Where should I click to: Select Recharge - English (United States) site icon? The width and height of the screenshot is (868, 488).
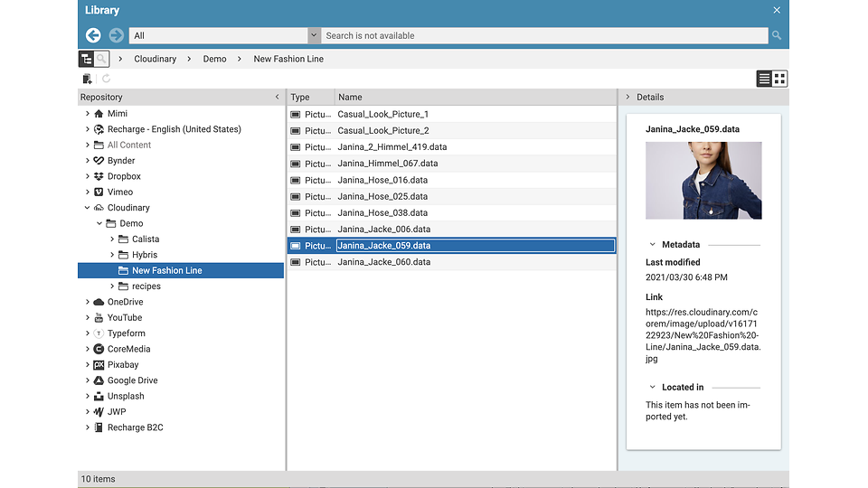(x=99, y=129)
